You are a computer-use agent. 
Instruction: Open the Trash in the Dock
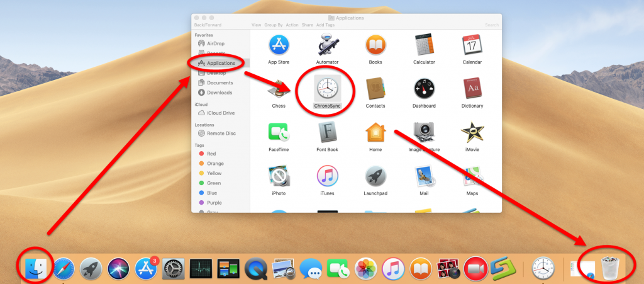click(611, 268)
